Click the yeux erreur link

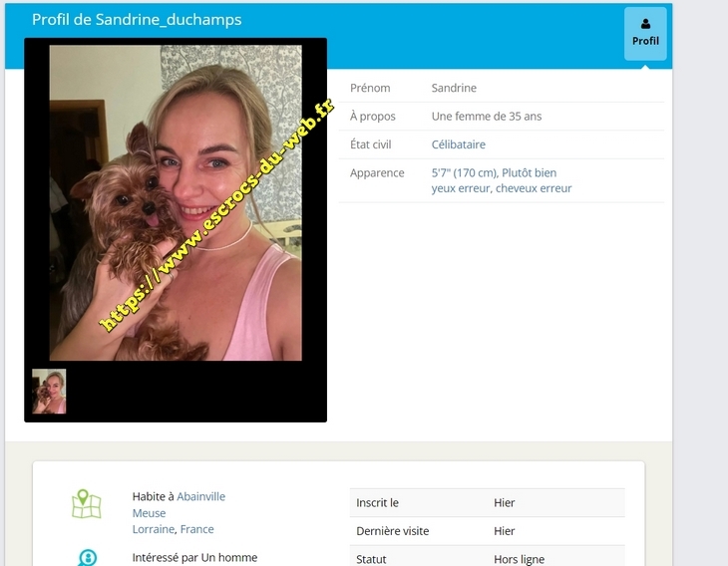(x=460, y=188)
